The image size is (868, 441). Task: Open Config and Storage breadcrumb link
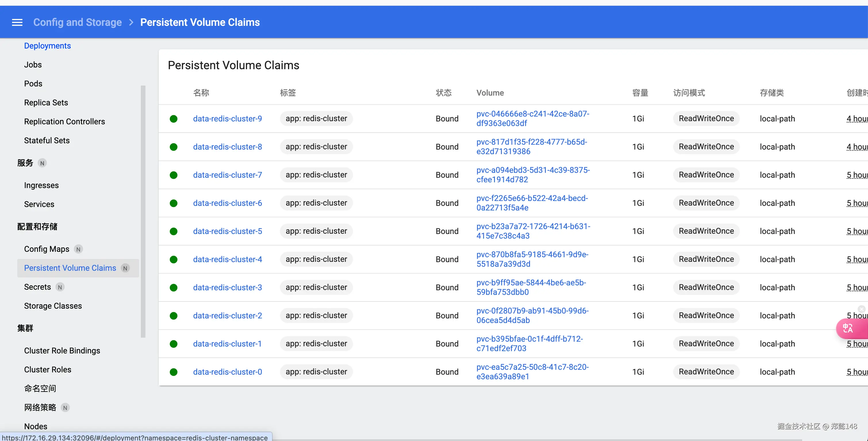click(x=78, y=22)
